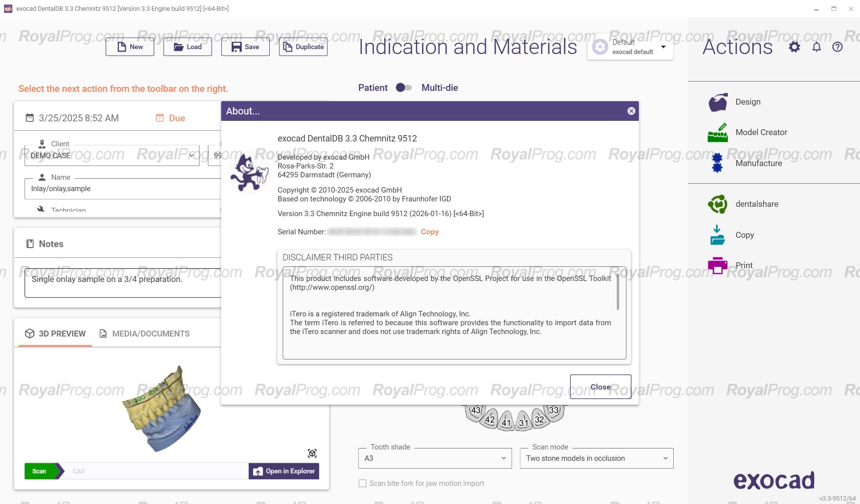
Task: Click the disclaimer text scrollbar
Action: 618,292
